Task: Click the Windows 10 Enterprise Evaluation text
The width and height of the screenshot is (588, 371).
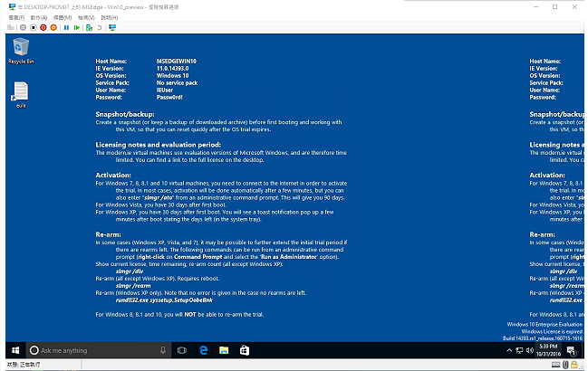Action: [545, 324]
